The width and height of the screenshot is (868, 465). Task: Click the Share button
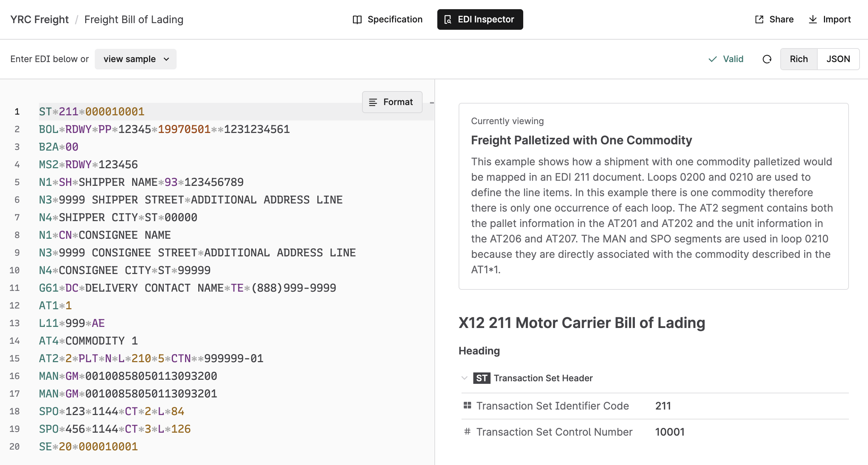(x=774, y=19)
